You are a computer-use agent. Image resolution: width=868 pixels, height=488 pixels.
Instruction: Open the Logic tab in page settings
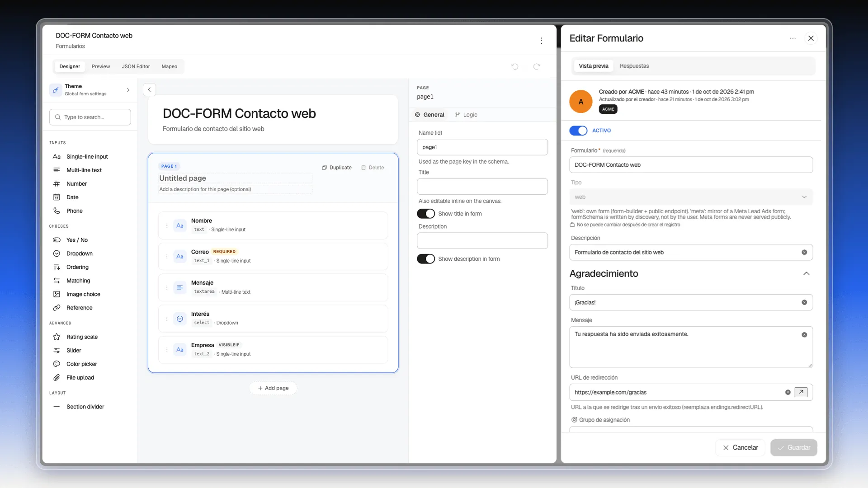coord(466,115)
